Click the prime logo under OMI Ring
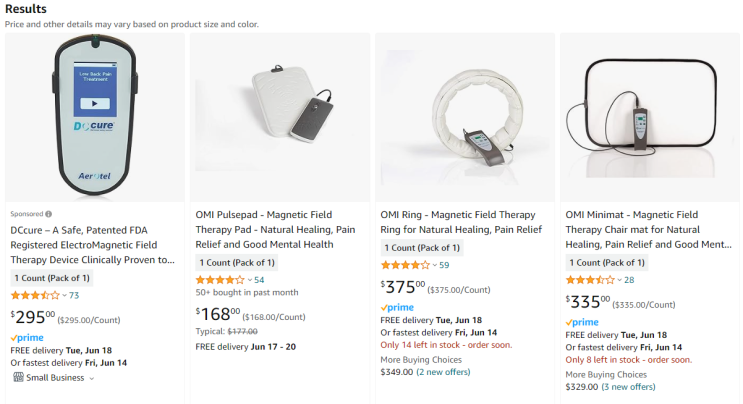The height and width of the screenshot is (404, 743). (x=397, y=308)
